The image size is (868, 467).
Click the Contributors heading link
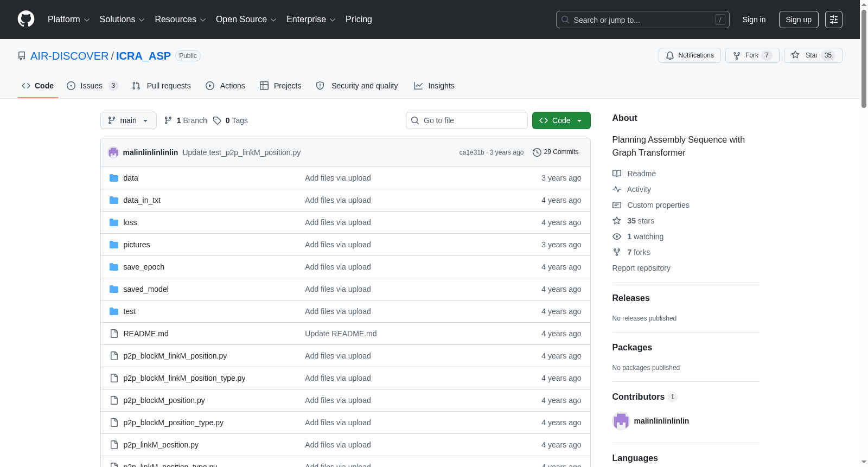[x=645, y=396]
